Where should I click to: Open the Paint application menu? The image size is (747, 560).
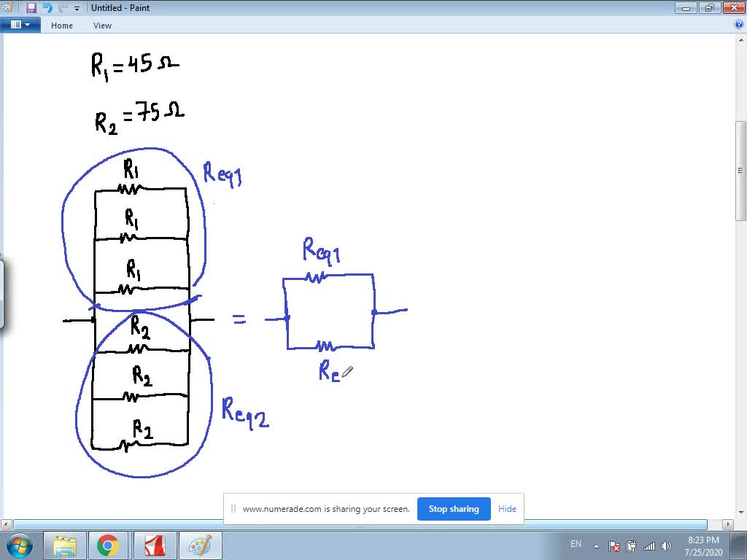21,23
